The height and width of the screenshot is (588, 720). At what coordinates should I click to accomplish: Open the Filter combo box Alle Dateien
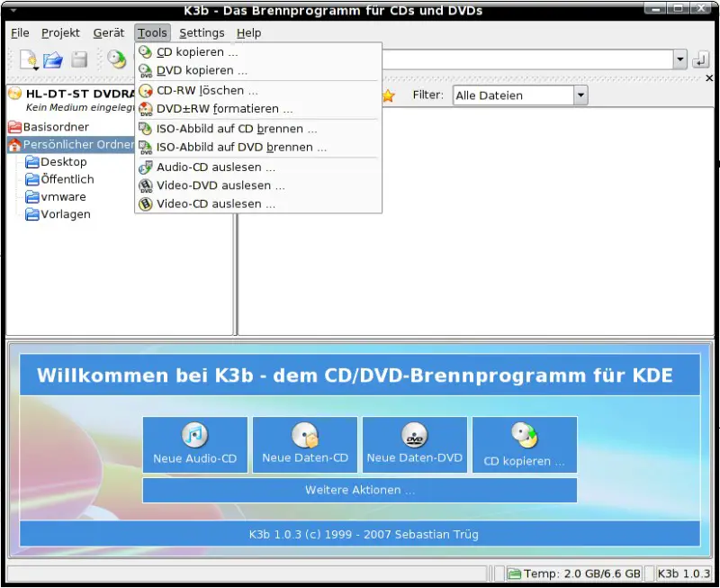tap(520, 95)
